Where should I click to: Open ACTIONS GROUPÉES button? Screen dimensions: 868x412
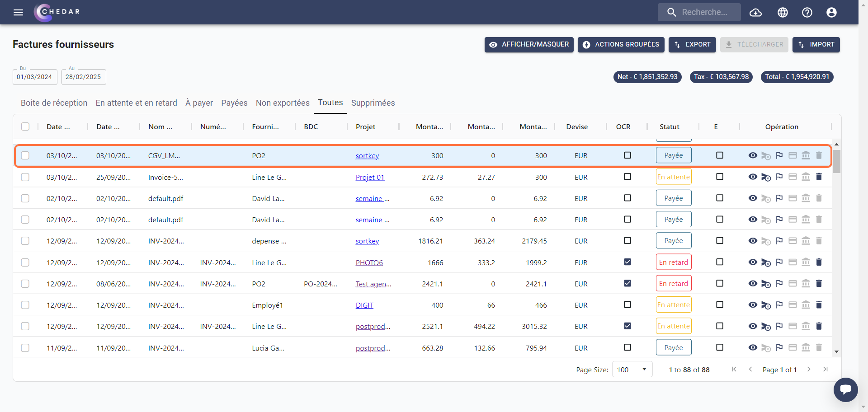(x=621, y=45)
